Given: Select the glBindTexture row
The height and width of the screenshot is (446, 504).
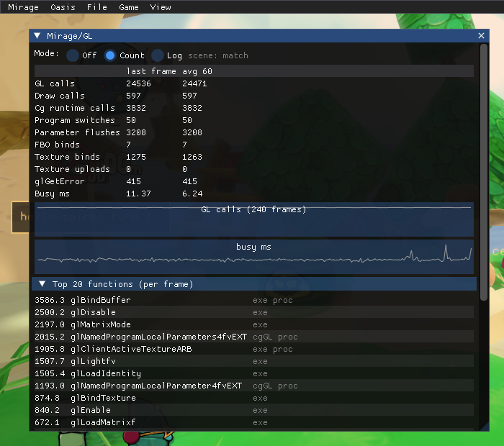Looking at the screenshot, I should pyautogui.click(x=254, y=398).
